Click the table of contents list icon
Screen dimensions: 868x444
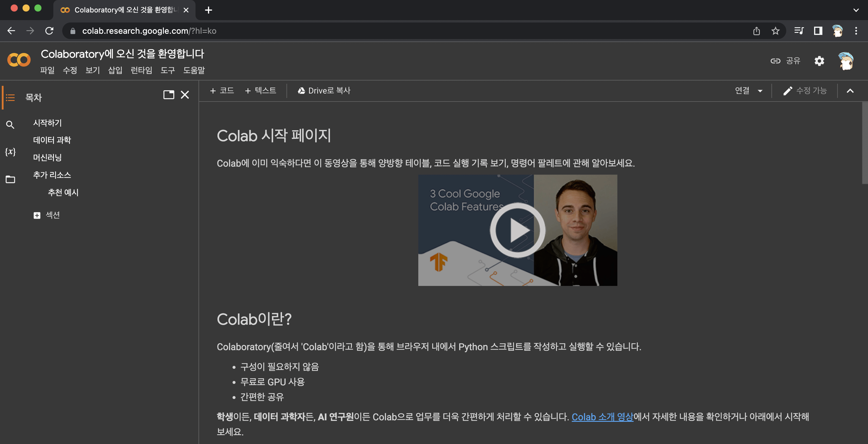tap(10, 98)
